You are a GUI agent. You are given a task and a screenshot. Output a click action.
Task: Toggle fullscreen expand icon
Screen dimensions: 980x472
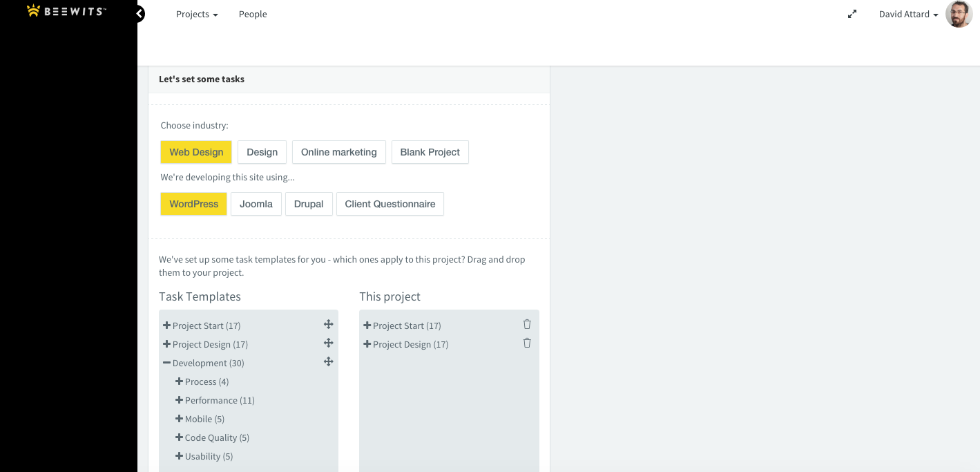click(x=852, y=14)
